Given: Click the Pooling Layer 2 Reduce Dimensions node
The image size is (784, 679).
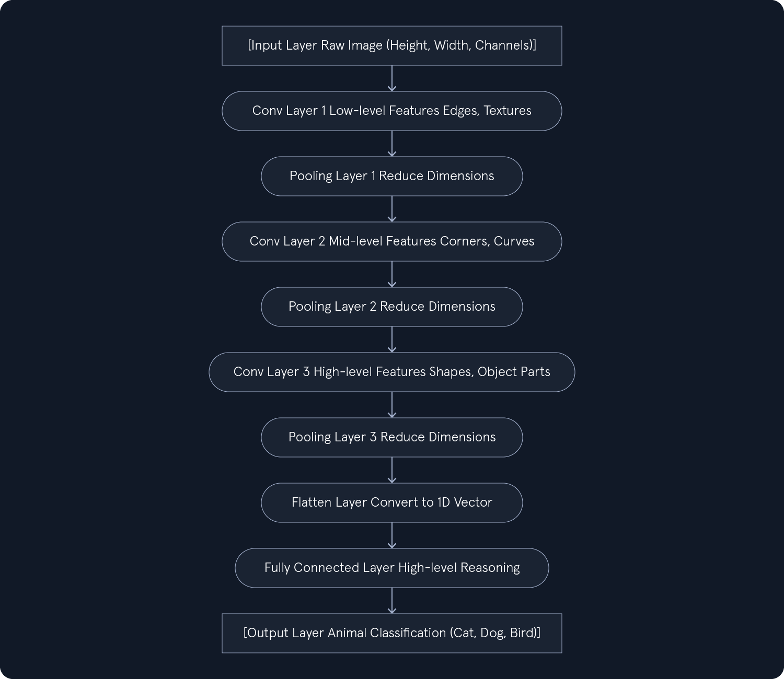Looking at the screenshot, I should pyautogui.click(x=392, y=307).
